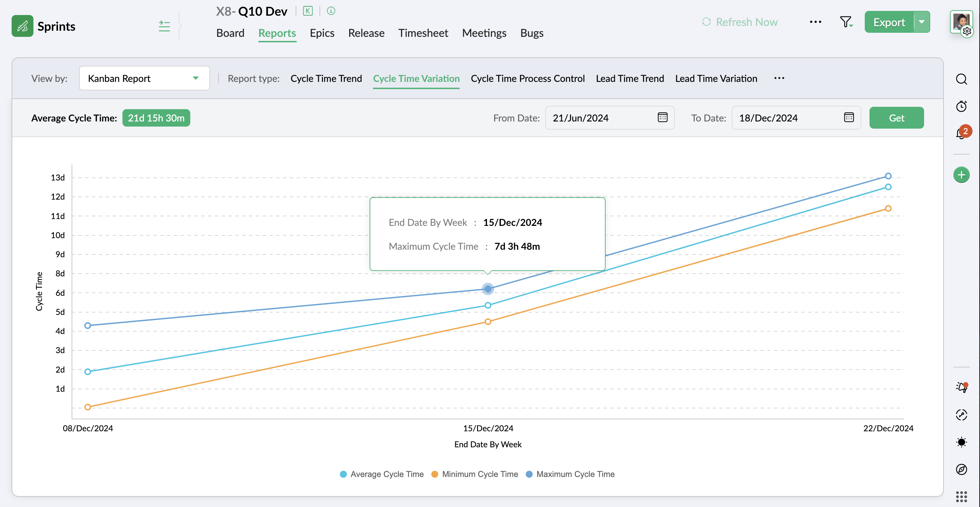Click maximum cycle time point at 22/Dec/2024
The width and height of the screenshot is (980, 507).
pyautogui.click(x=888, y=176)
